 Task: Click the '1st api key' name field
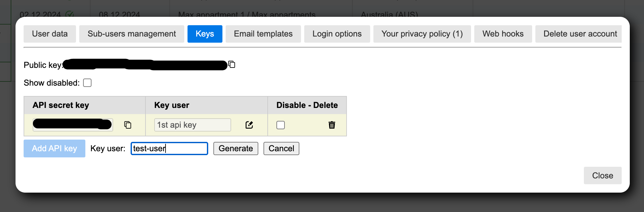(192, 125)
